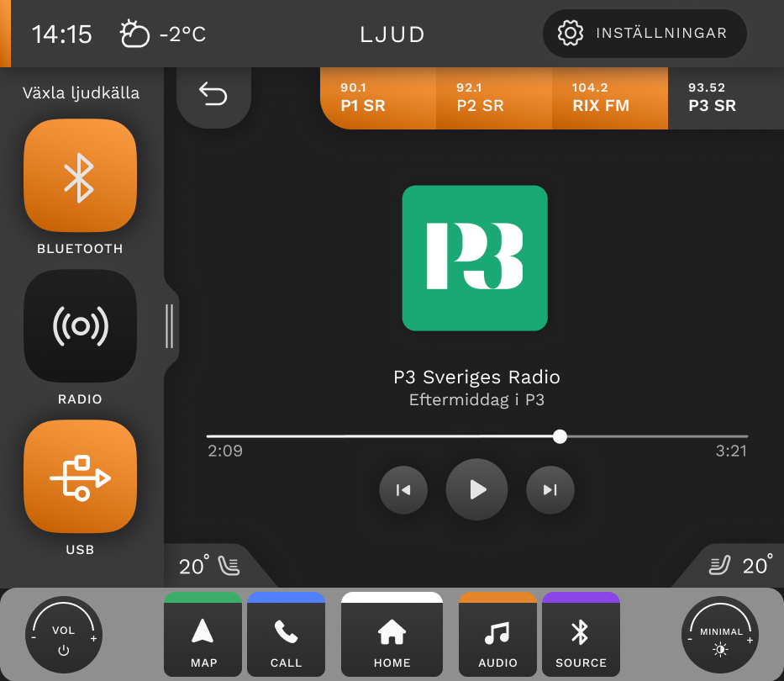
Task: Open the Call phone screen
Action: coord(286,634)
